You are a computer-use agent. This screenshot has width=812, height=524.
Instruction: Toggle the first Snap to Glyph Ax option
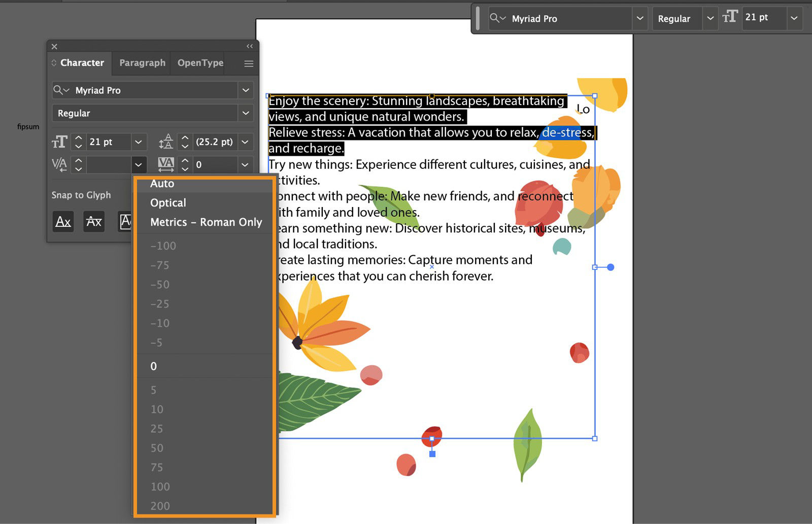[63, 222]
